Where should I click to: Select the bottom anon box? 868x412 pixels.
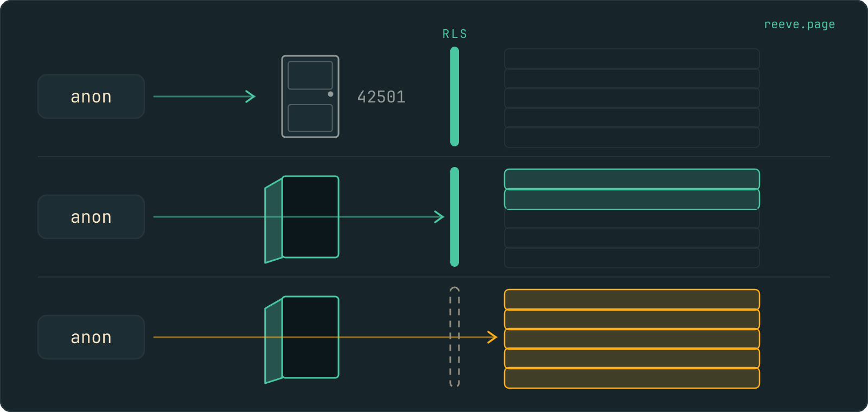pyautogui.click(x=91, y=337)
